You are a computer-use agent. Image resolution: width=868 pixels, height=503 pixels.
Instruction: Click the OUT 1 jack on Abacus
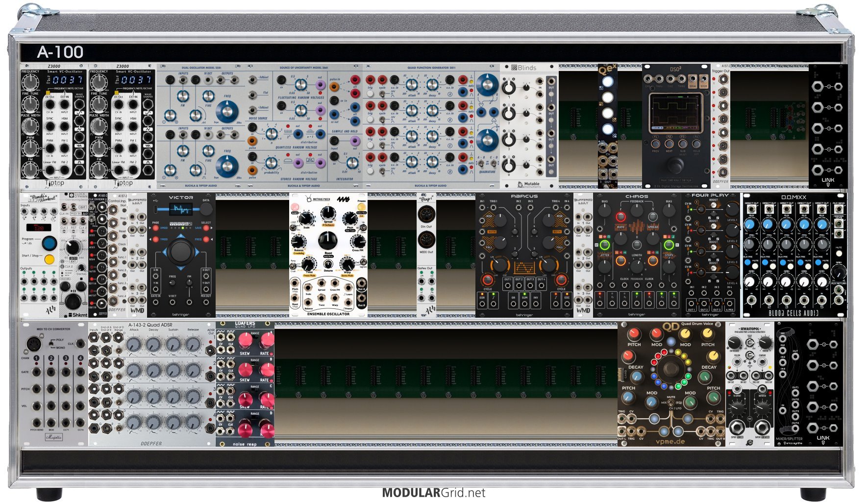(508, 285)
